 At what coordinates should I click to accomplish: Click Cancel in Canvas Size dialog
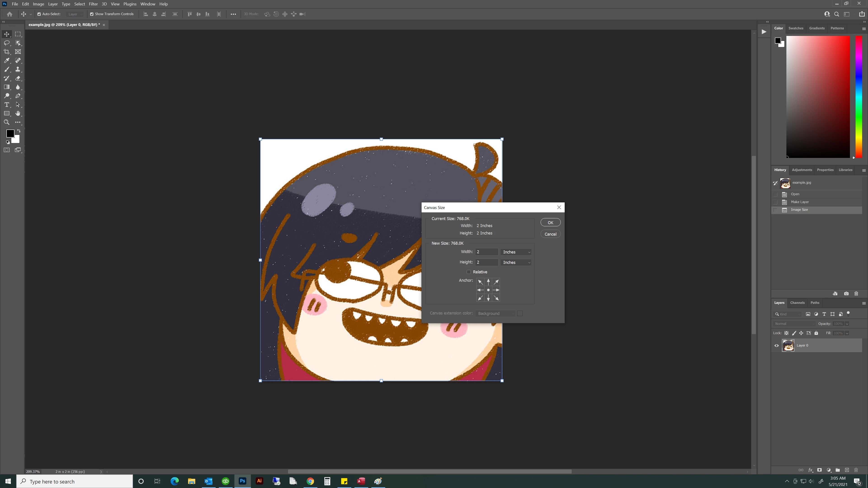550,234
